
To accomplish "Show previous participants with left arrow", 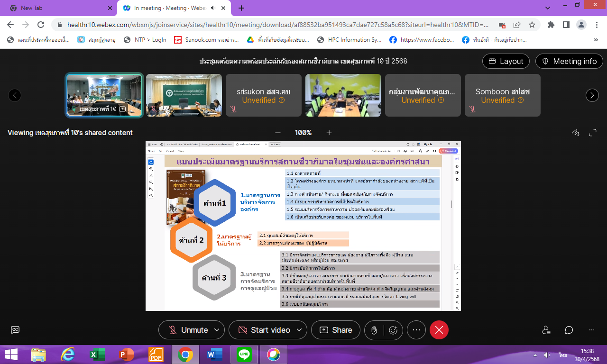I will click(x=15, y=95).
